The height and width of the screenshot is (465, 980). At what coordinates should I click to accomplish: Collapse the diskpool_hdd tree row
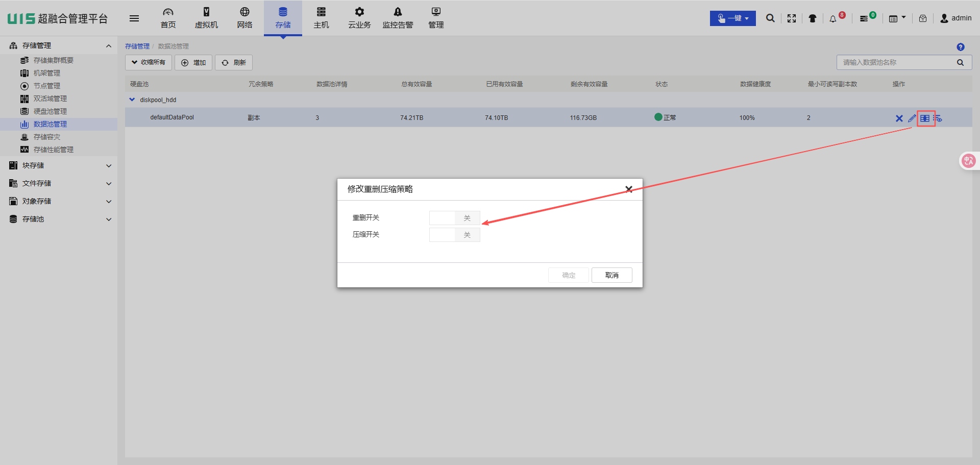click(132, 100)
